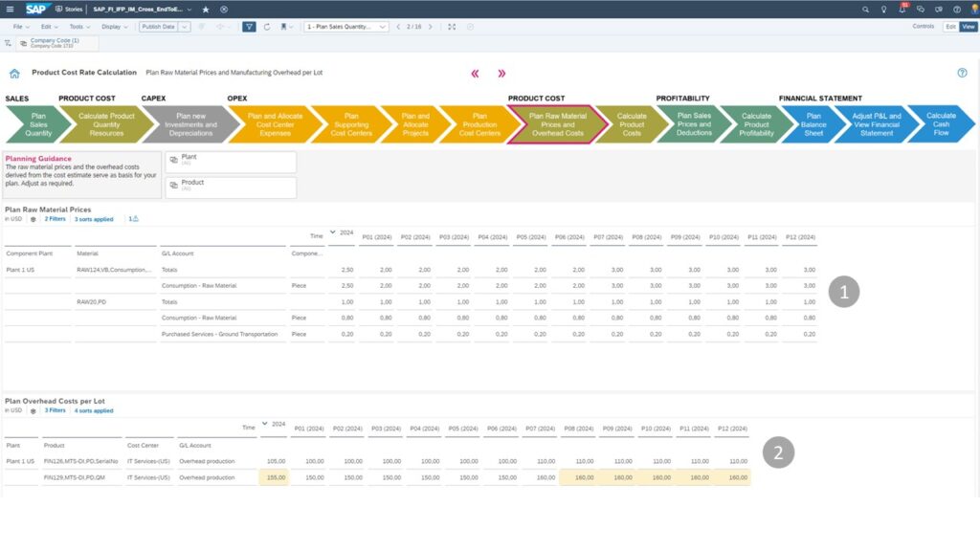Click the Publish Data button
980x551 pixels.
pos(158,27)
